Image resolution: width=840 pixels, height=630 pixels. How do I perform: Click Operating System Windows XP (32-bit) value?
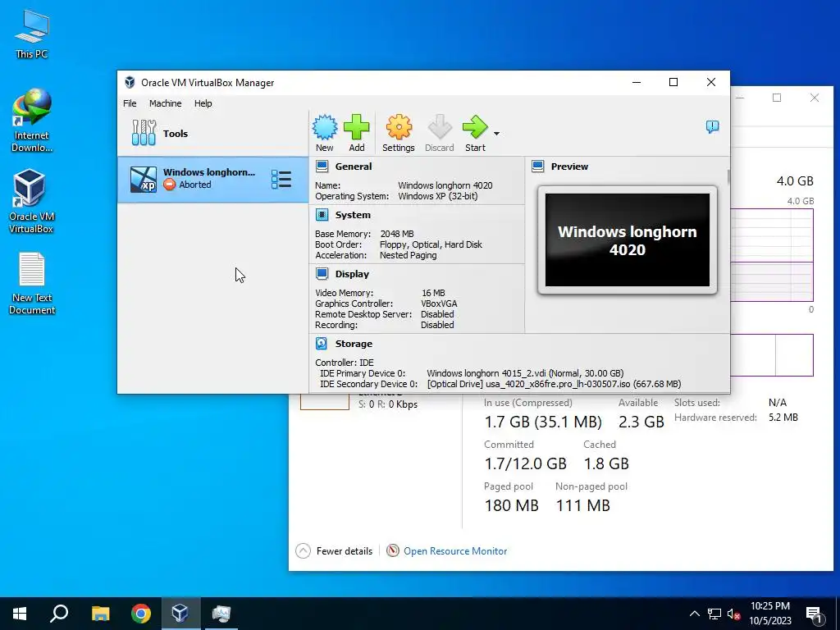438,196
